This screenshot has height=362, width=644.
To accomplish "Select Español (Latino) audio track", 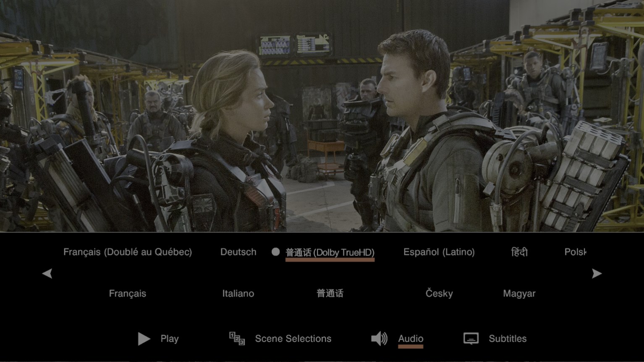I will tap(439, 252).
